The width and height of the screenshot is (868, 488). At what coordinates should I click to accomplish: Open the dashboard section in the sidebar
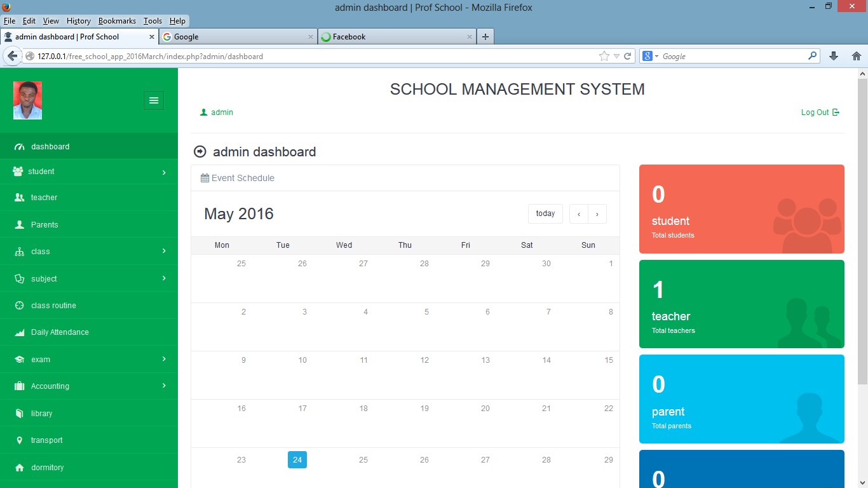click(49, 146)
